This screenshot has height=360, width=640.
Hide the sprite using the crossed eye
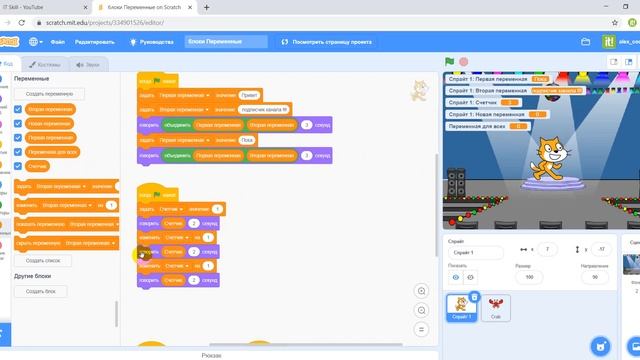point(470,278)
